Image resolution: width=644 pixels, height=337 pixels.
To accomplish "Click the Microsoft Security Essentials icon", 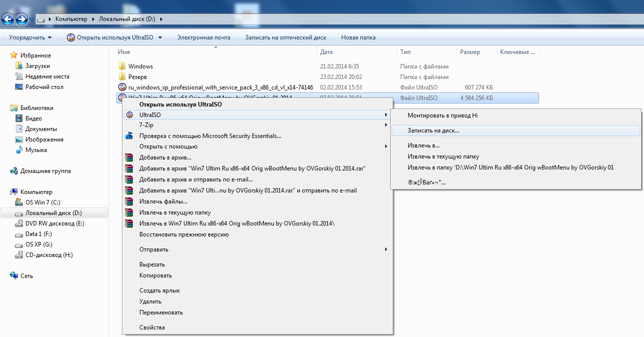I will coord(129,136).
